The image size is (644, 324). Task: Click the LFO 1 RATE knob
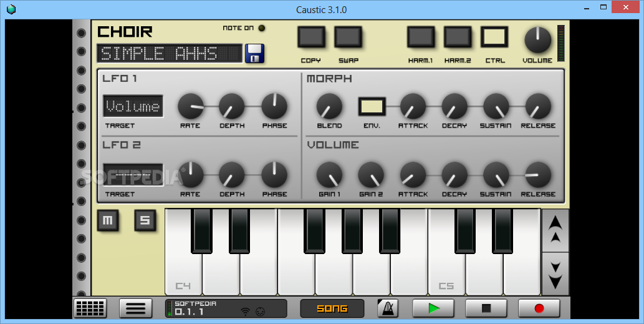pos(191,106)
